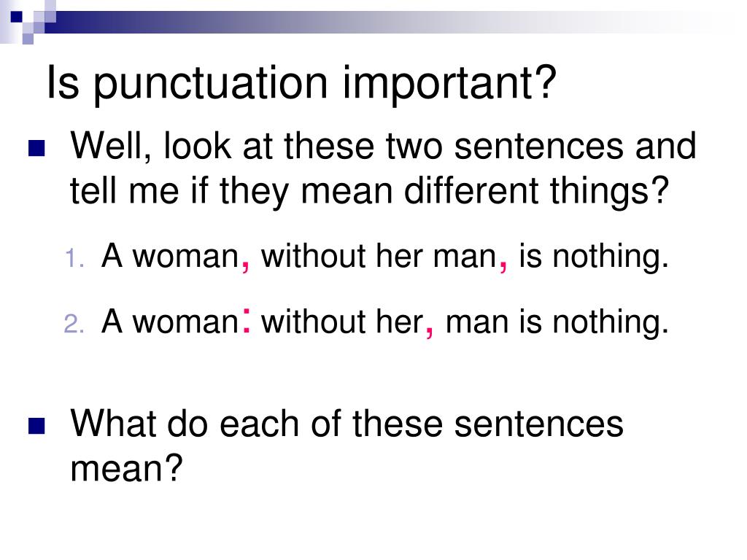Click the pink colon after 'woman'
The height and width of the screenshot is (560, 747).
click(247, 320)
